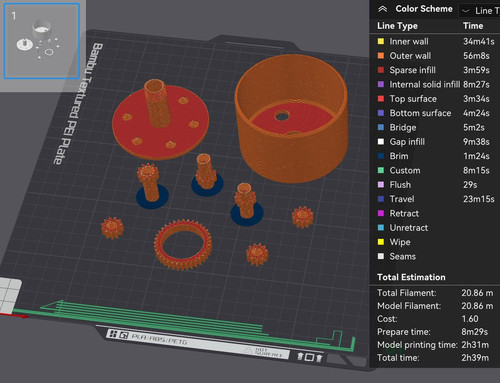Toggle Flush line type visibility
500x383 pixels.
point(433,185)
